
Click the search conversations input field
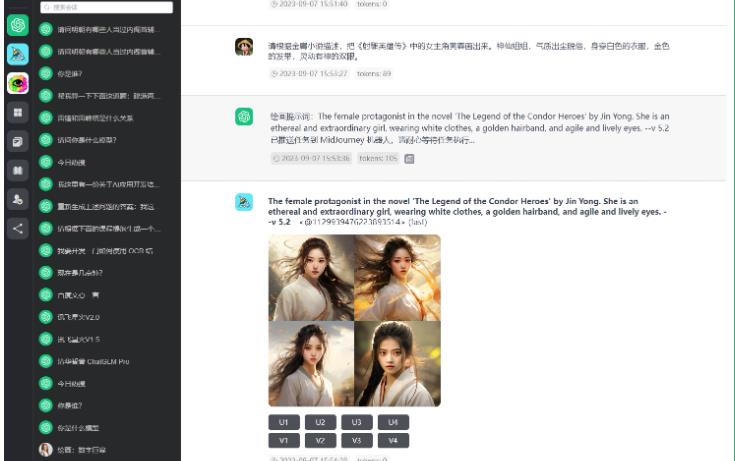pyautogui.click(x=106, y=7)
